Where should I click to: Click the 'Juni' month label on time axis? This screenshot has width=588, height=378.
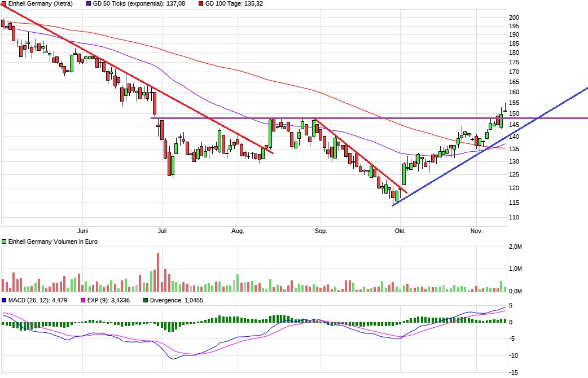[x=82, y=231]
